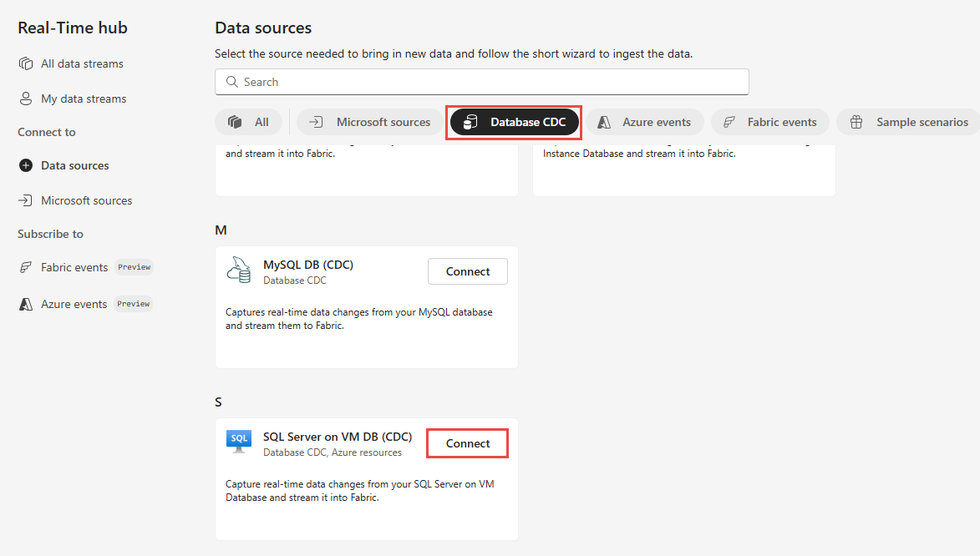Click the Microsoft sources arrow icon in sidebar
The height and width of the screenshot is (556, 980).
pos(26,200)
